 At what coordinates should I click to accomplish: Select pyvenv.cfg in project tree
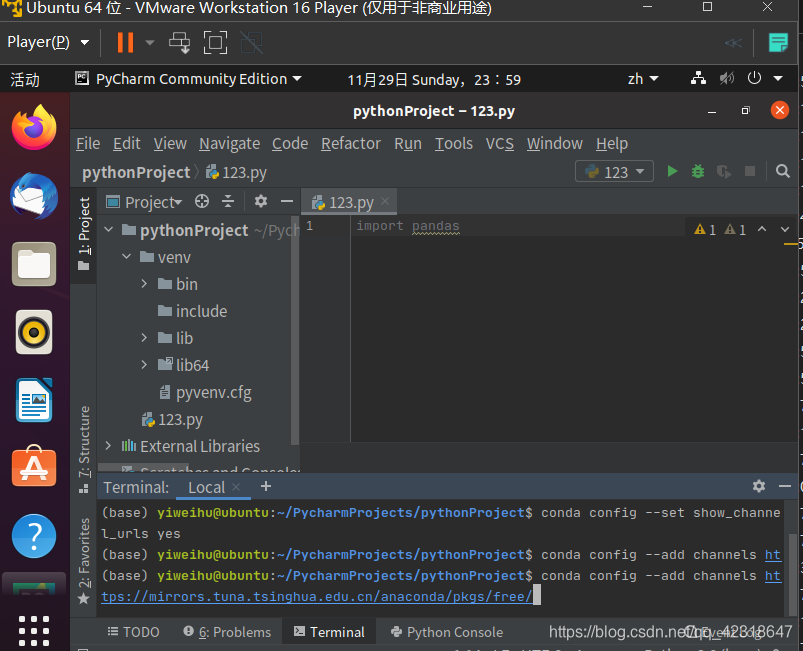206,392
